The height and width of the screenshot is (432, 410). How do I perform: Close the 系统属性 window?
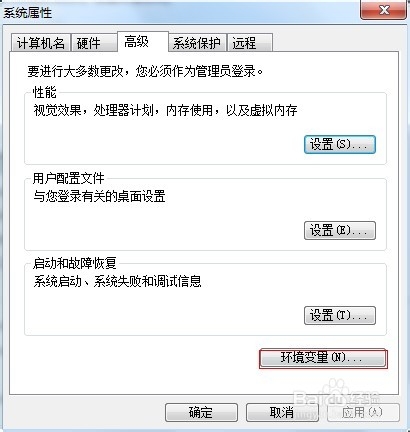point(383,10)
